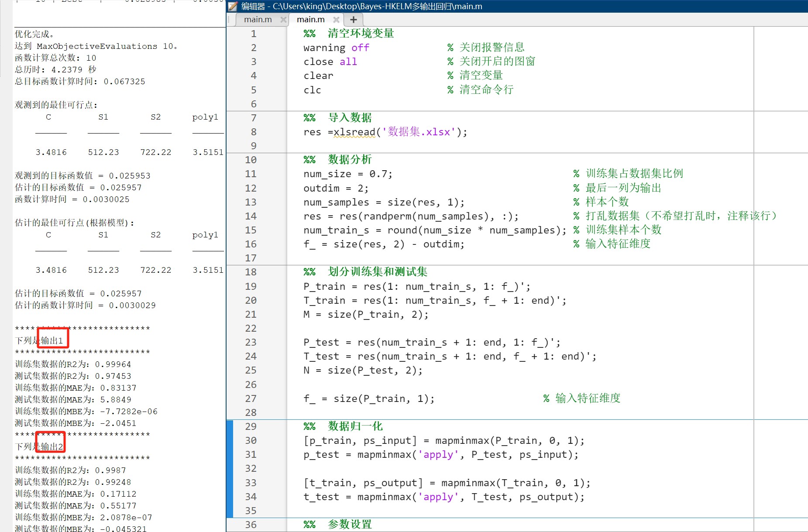This screenshot has height=532, width=808.
Task: Click 测试集数据的R2为: 0.99248 line
Action: click(x=73, y=482)
